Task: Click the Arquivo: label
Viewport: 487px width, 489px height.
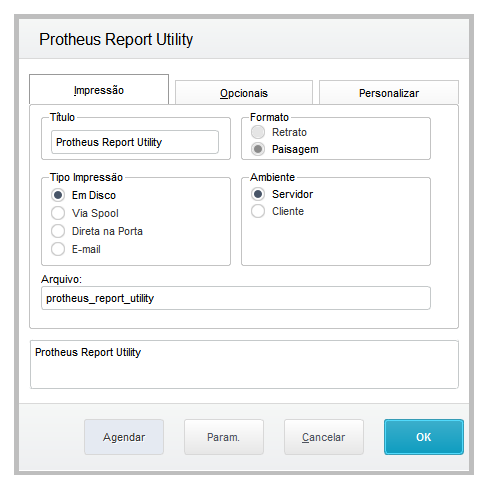Action: pos(61,279)
